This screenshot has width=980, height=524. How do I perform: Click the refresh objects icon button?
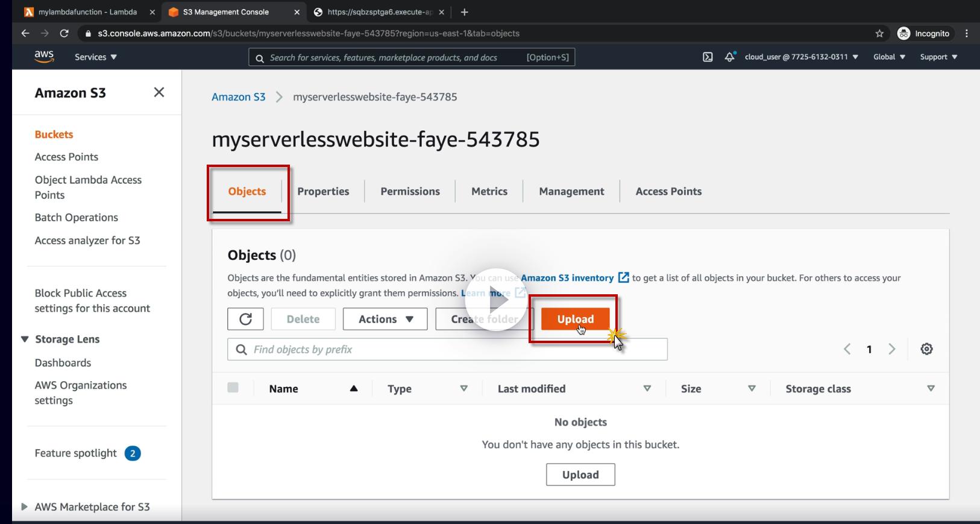point(245,319)
